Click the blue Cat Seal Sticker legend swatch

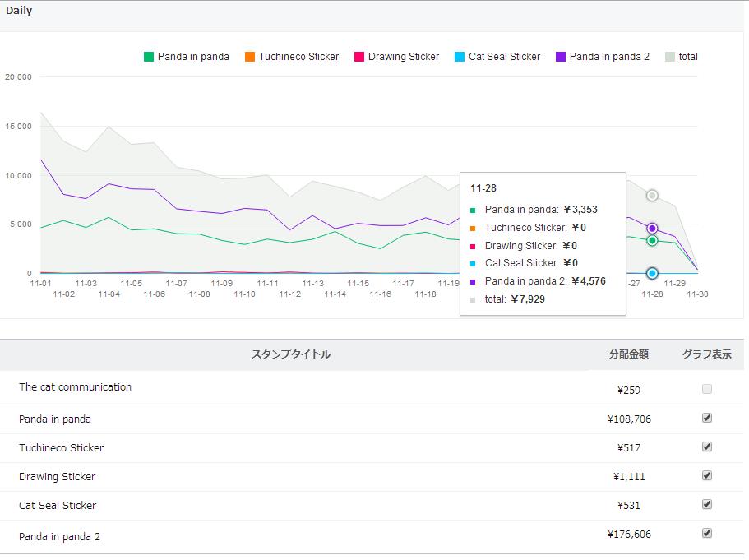tap(460, 57)
